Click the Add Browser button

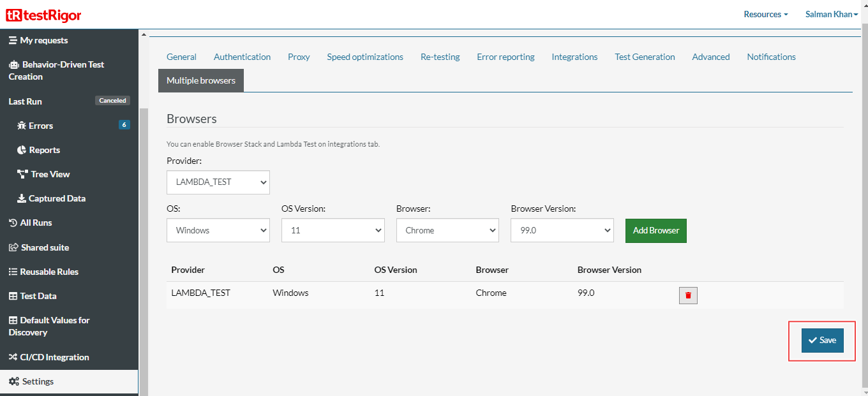(655, 230)
